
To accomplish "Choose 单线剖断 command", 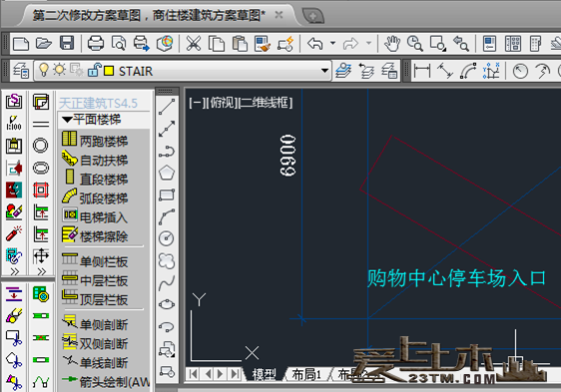I will 95,362.
